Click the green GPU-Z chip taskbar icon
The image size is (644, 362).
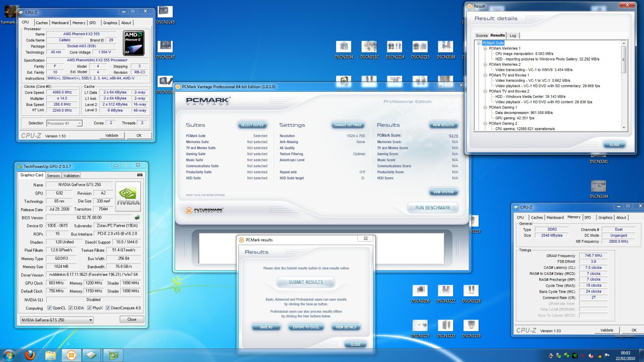113,355
